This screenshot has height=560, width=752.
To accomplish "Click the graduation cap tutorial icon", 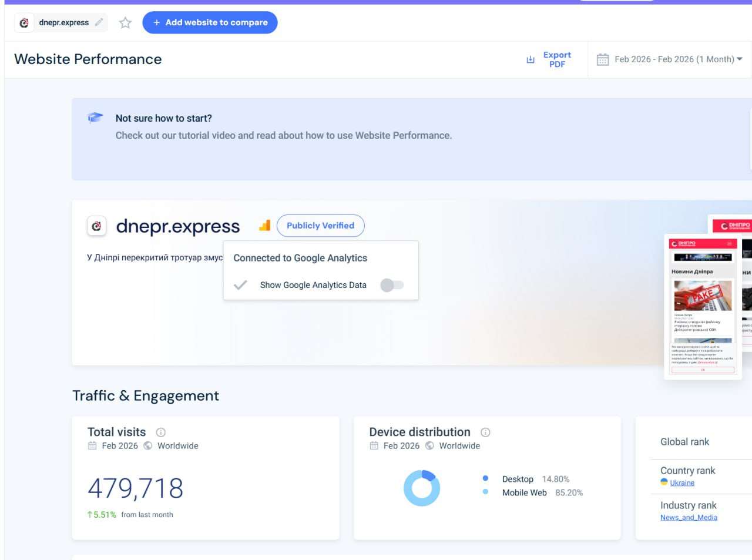I will point(95,118).
